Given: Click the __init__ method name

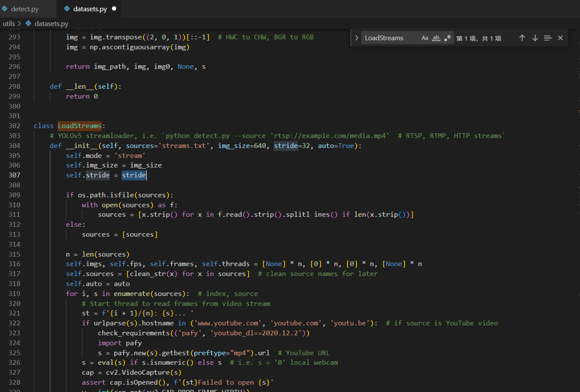Looking at the screenshot, I should 82,146.
